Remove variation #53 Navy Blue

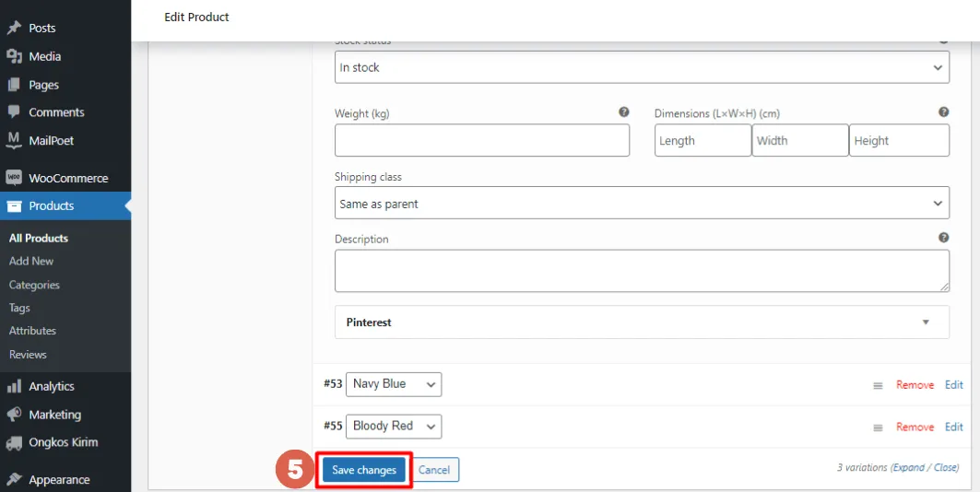coord(915,385)
